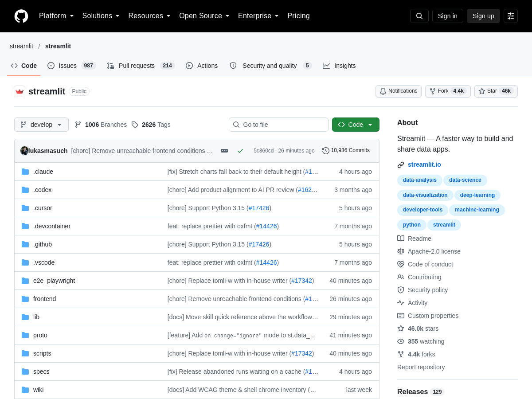Click the streamlit owner breadcrumb link
The image size is (532, 399).
tap(21, 46)
